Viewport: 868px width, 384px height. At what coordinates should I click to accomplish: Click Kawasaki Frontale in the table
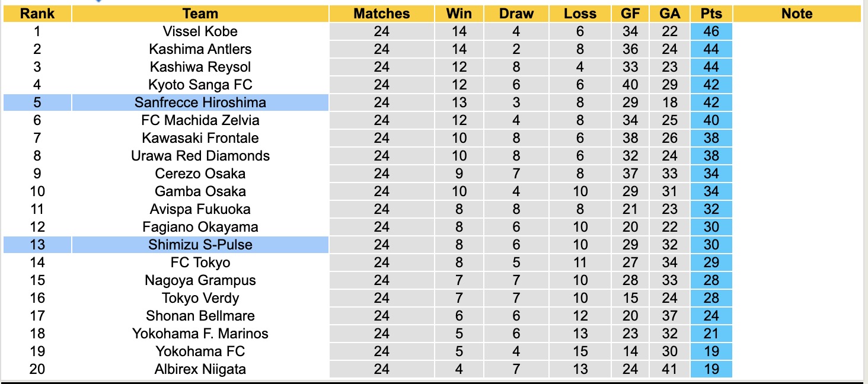(200, 138)
